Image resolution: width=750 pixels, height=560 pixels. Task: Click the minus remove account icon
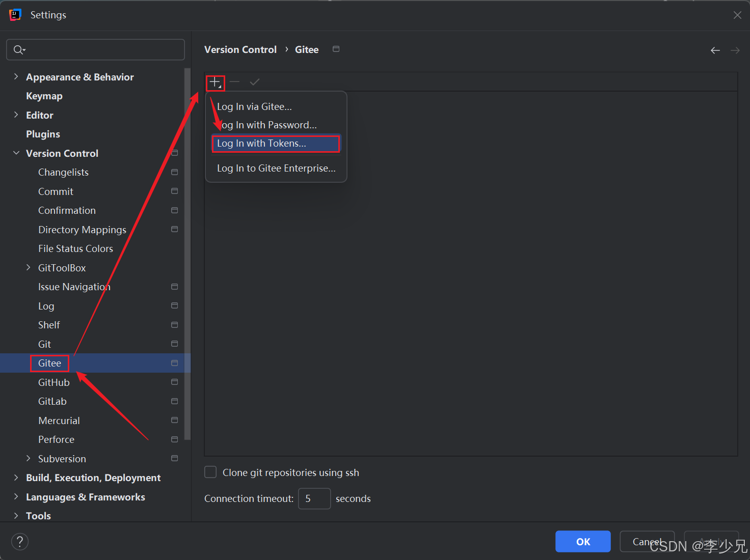click(x=234, y=82)
